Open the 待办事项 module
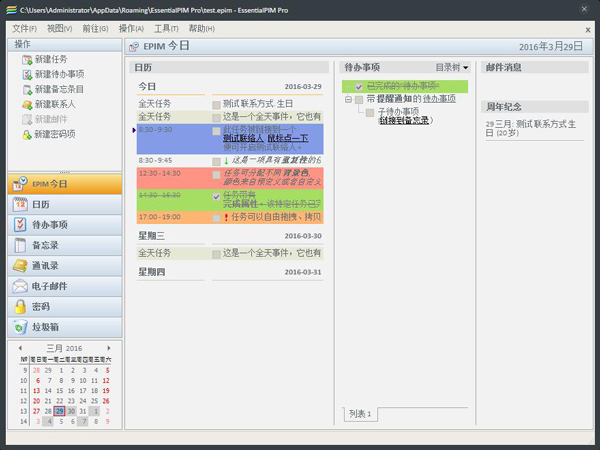Image resolution: width=600 pixels, height=450 pixels. click(x=65, y=225)
